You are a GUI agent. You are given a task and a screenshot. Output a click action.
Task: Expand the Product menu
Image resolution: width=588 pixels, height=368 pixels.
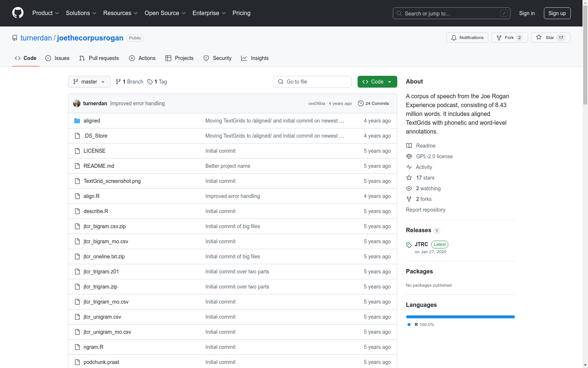click(46, 13)
